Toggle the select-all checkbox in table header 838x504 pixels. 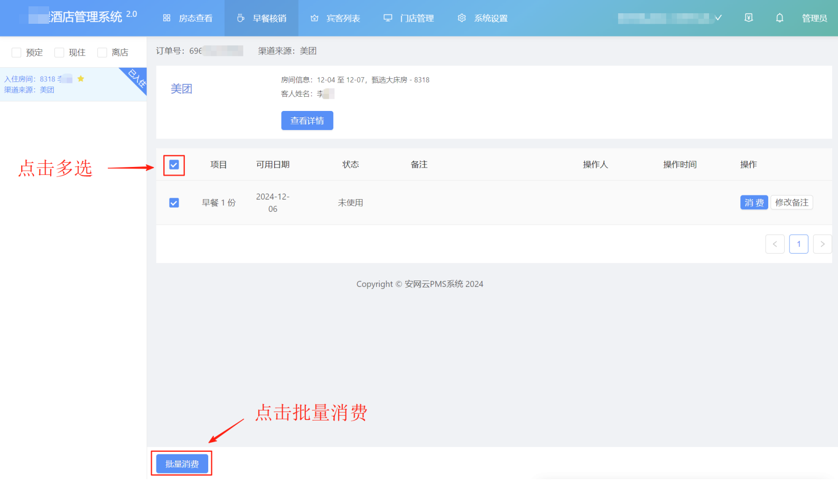point(174,165)
